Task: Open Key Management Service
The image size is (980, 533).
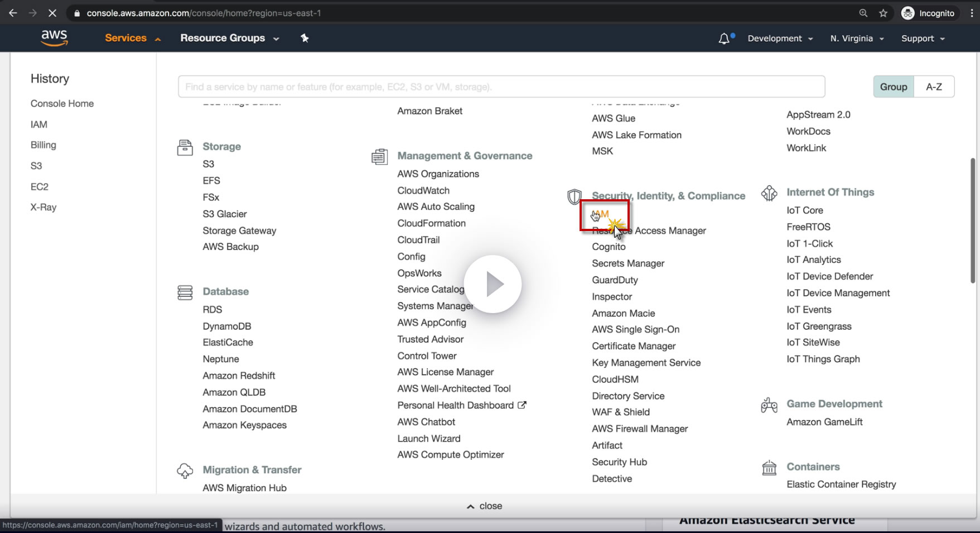Action: (646, 363)
